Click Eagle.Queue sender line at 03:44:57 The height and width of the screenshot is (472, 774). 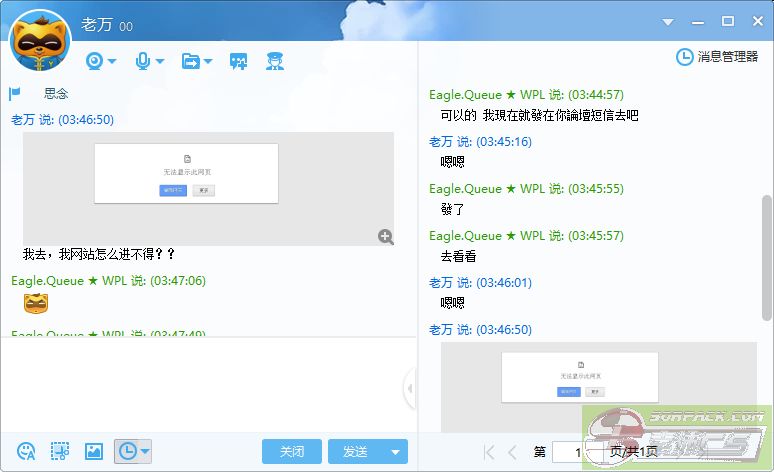526,94
